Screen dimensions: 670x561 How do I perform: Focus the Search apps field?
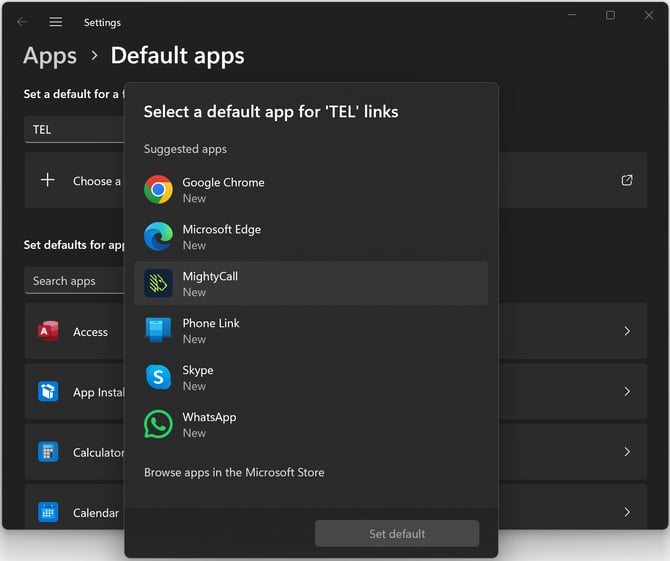[74, 281]
